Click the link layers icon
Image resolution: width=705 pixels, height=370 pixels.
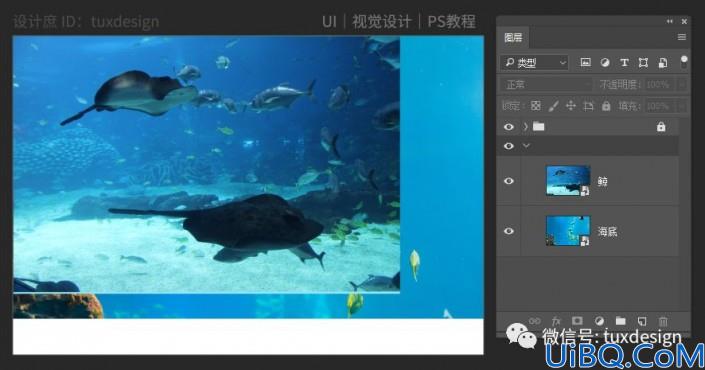click(535, 321)
